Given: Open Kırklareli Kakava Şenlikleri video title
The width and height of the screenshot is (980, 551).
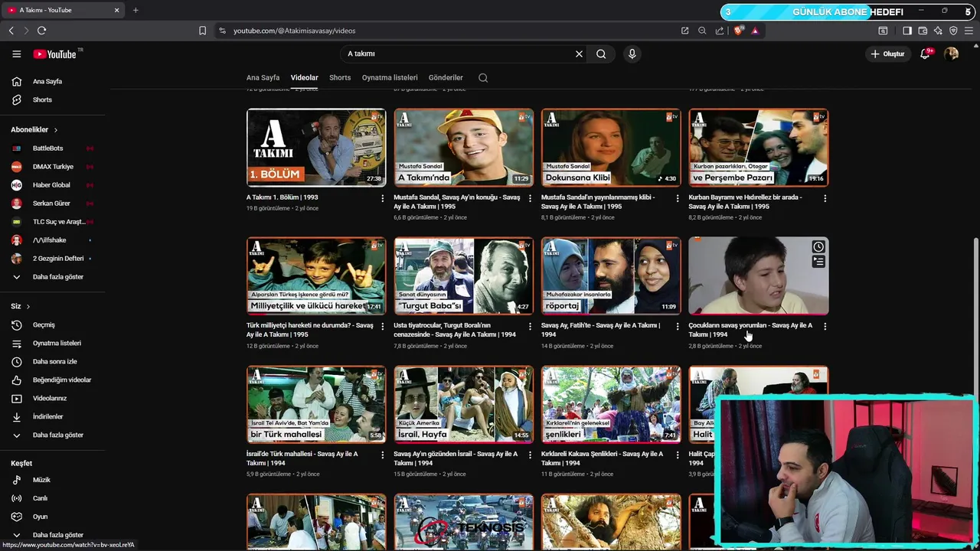Looking at the screenshot, I should 603,458.
